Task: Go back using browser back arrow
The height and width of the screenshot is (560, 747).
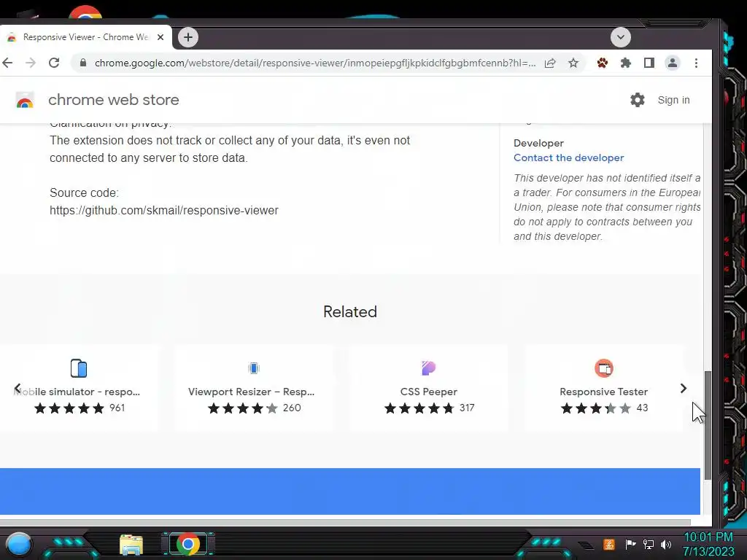Action: coord(7,63)
